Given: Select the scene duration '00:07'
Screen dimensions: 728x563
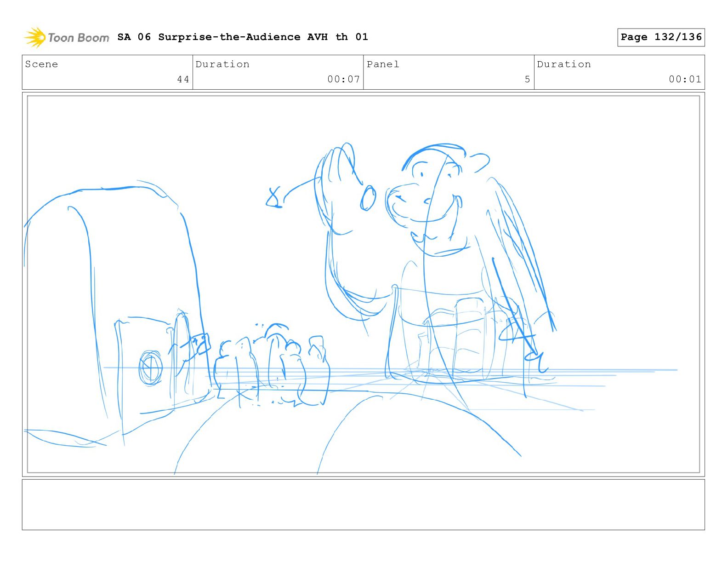Looking at the screenshot, I should coord(343,79).
